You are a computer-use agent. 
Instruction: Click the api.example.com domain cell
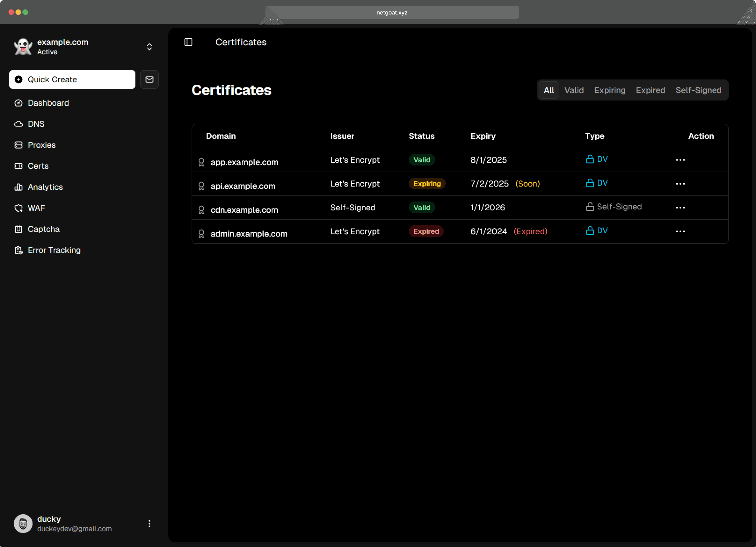click(243, 186)
